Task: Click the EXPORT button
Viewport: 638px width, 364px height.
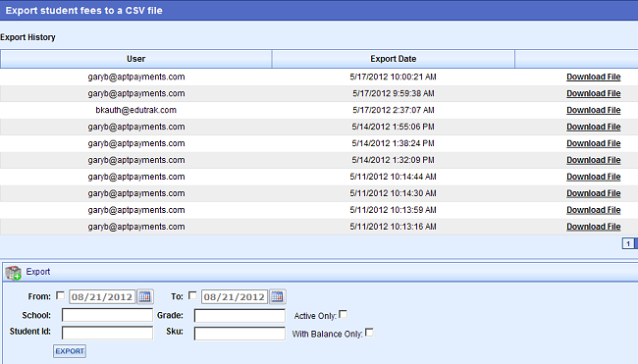Action: [70, 351]
